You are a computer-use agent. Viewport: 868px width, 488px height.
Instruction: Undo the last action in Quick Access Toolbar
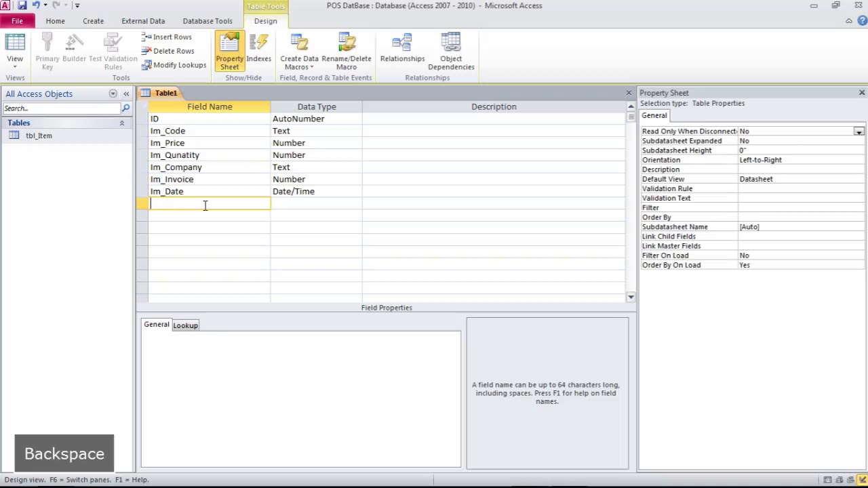[x=35, y=5]
